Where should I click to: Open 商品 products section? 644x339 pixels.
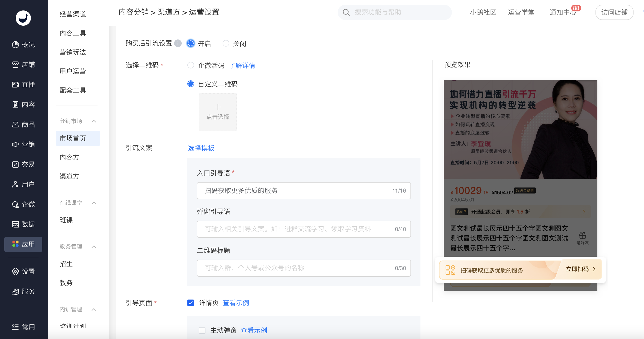[23, 125]
